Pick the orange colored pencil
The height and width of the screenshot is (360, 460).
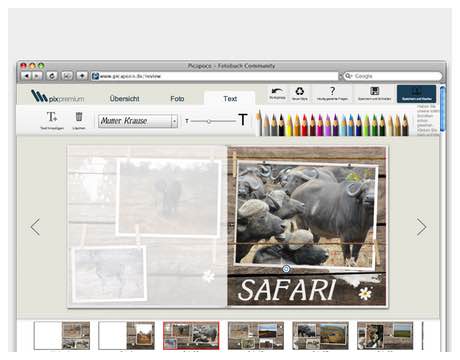[297, 125]
